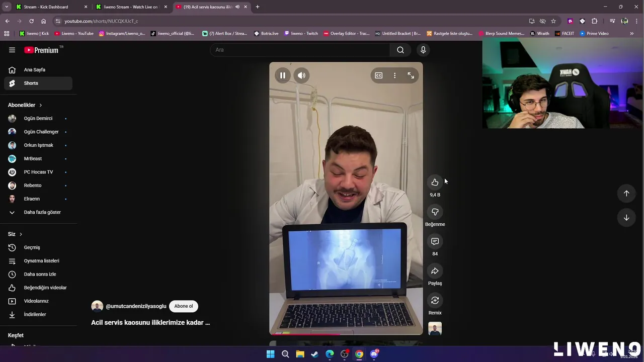The height and width of the screenshot is (362, 644).
Task: Expand the Abonelikler section
Action: point(25,105)
